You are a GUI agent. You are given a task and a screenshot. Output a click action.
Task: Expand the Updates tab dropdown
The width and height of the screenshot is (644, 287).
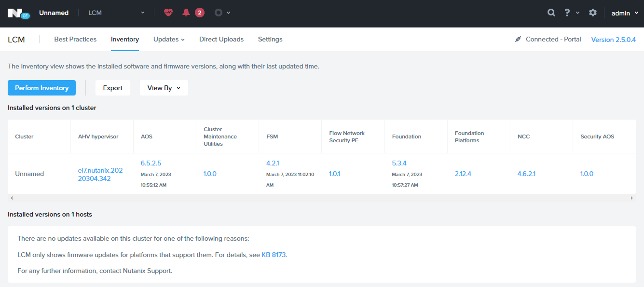169,39
